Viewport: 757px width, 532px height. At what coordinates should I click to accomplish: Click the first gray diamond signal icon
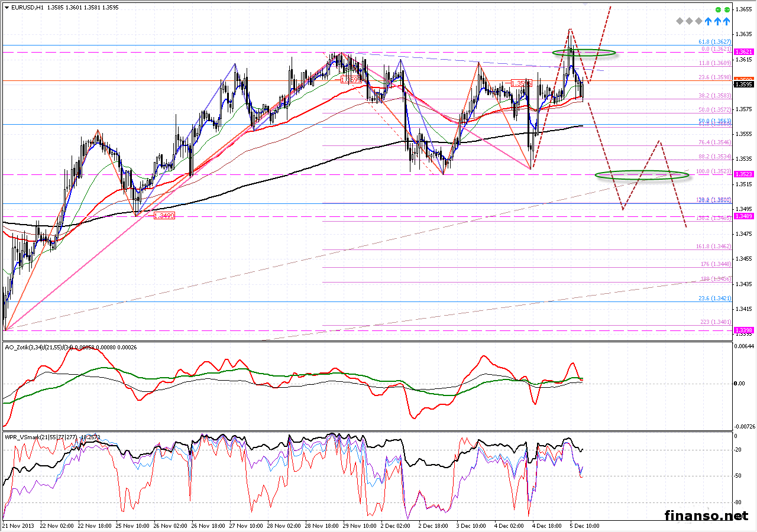click(681, 21)
